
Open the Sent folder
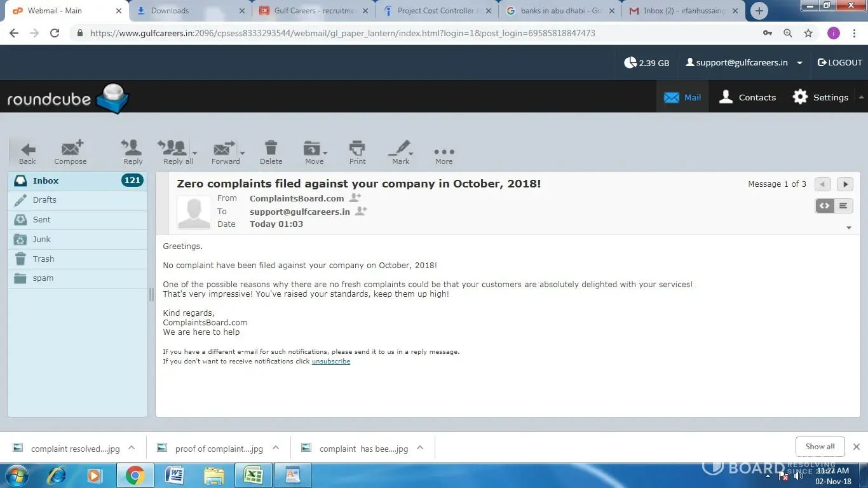coord(78,219)
